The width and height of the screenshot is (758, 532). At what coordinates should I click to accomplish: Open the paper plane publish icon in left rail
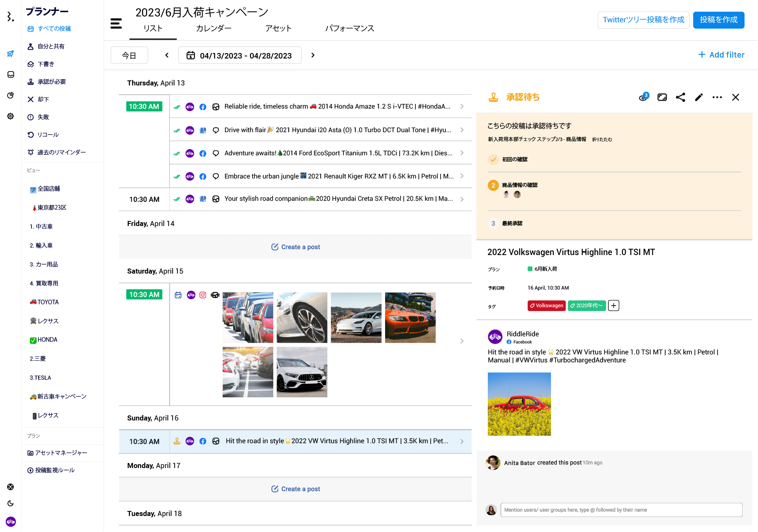pos(11,54)
